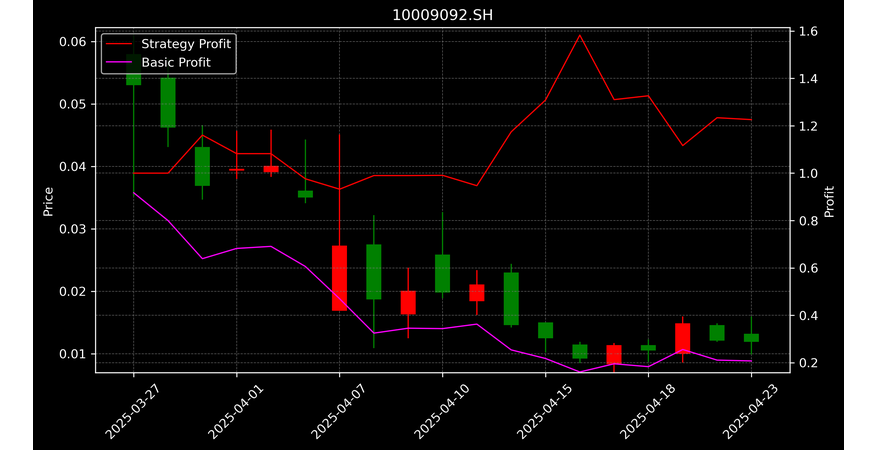The width and height of the screenshot is (878, 450).
Task: Click the 2025-04-10 date label
Action: click(442, 412)
